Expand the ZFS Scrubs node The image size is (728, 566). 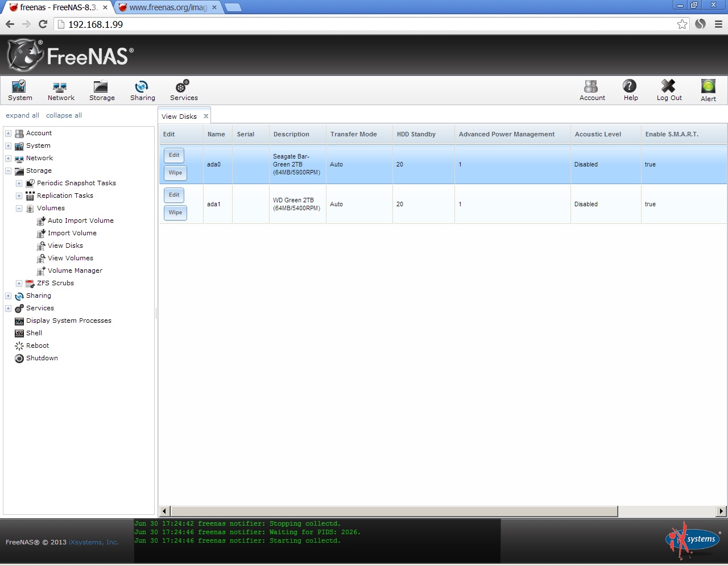point(18,283)
